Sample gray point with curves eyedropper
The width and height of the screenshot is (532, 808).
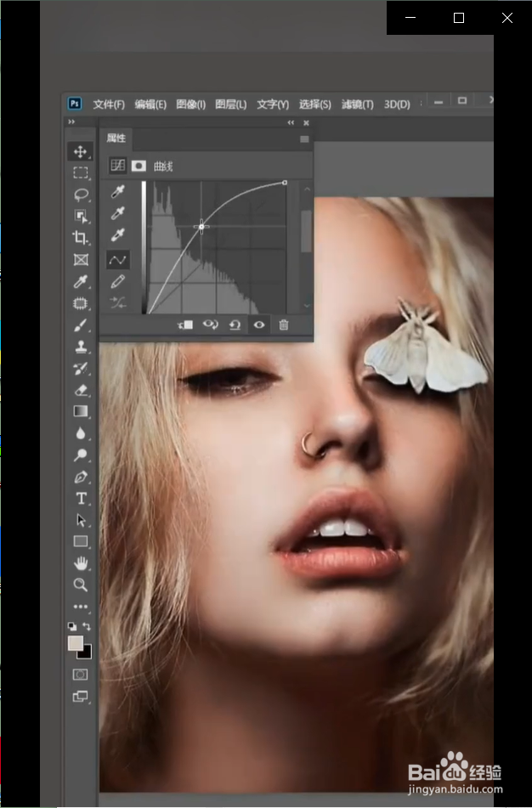pos(117,213)
